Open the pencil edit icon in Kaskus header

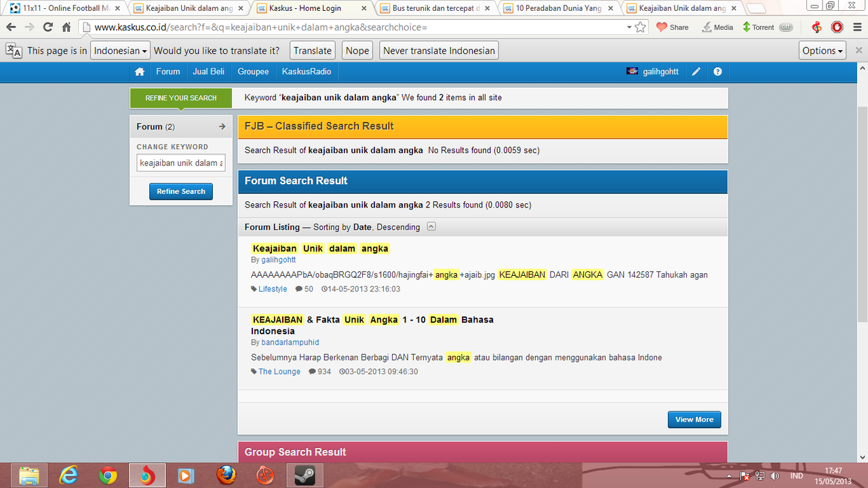pyautogui.click(x=696, y=72)
